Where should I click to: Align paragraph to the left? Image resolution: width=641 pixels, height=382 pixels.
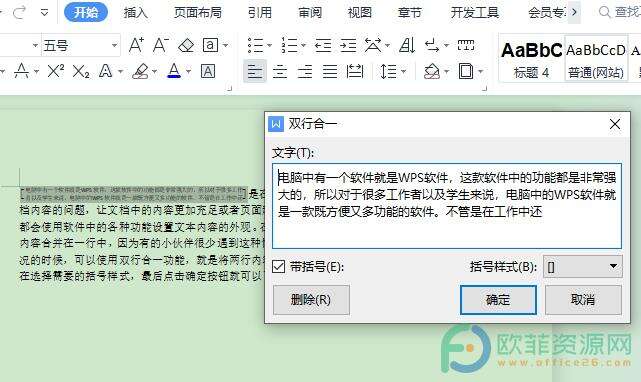[255, 71]
